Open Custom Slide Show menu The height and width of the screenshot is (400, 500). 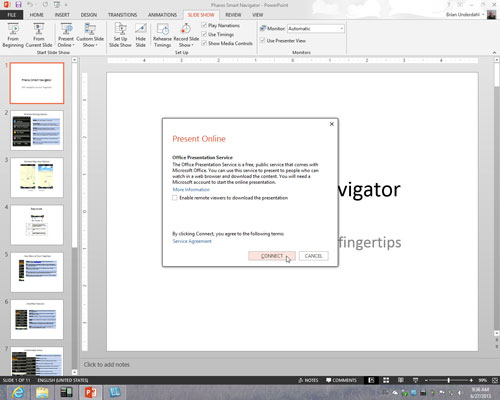[90, 35]
